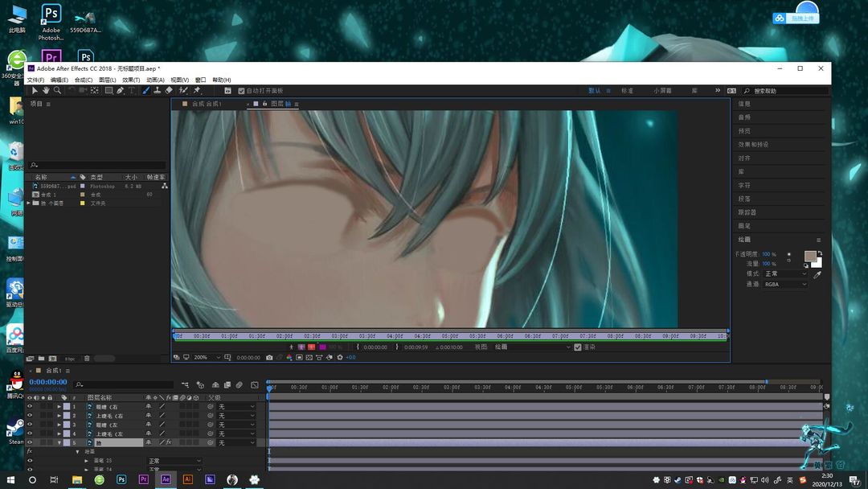Click the 0:00:00:00 timeline timecode

48,382
